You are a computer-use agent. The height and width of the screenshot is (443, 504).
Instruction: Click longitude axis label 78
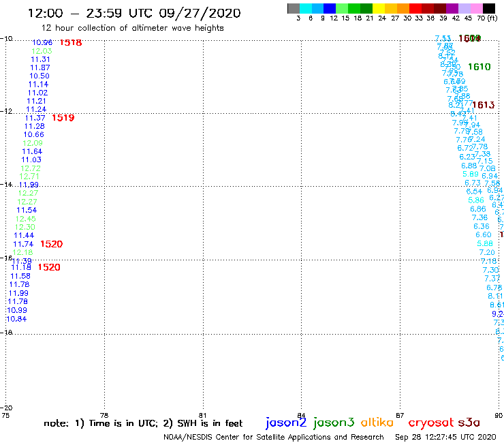point(104,415)
